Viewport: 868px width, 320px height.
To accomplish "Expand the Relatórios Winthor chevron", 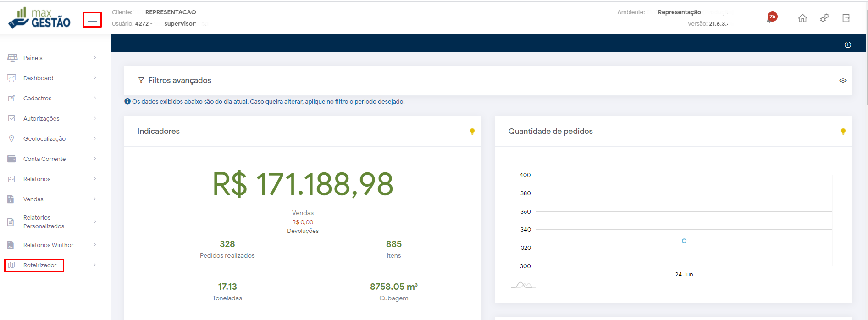I will pyautogui.click(x=95, y=245).
